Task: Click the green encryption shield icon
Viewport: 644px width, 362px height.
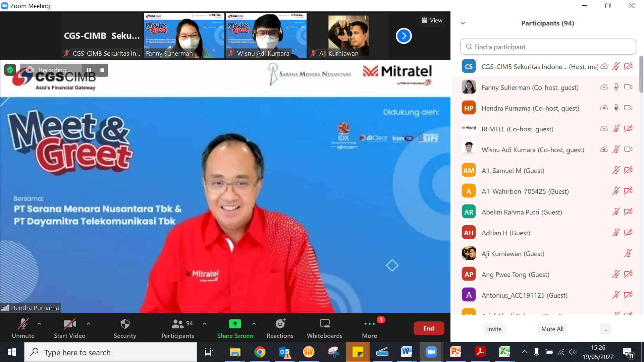Action: [10, 70]
